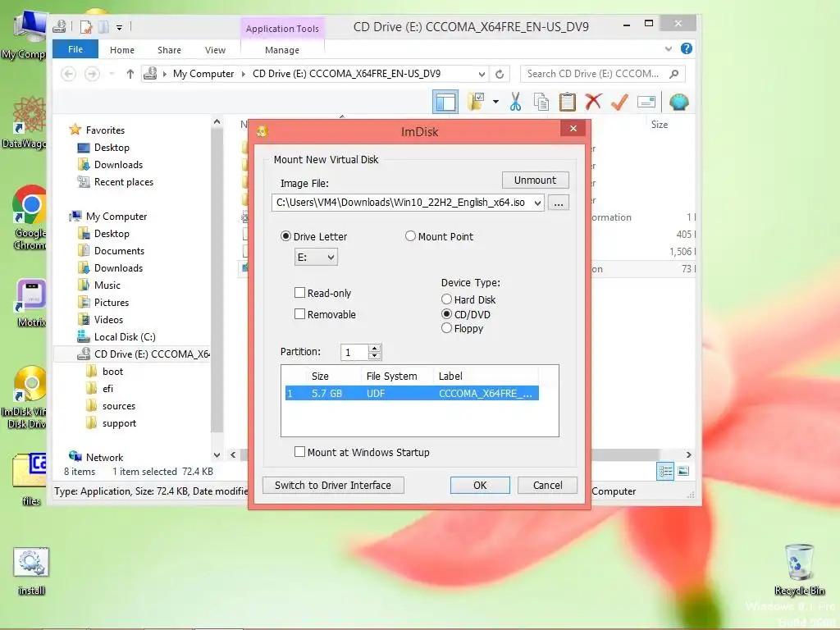Open Explorer Help question mark icon
The height and width of the screenshot is (630, 840).
[687, 48]
